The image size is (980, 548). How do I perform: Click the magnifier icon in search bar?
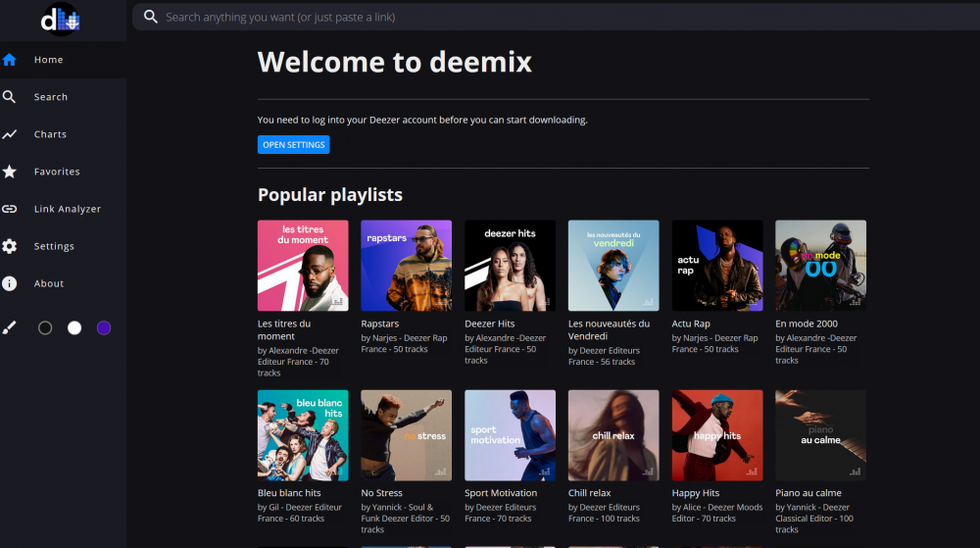[x=151, y=17]
